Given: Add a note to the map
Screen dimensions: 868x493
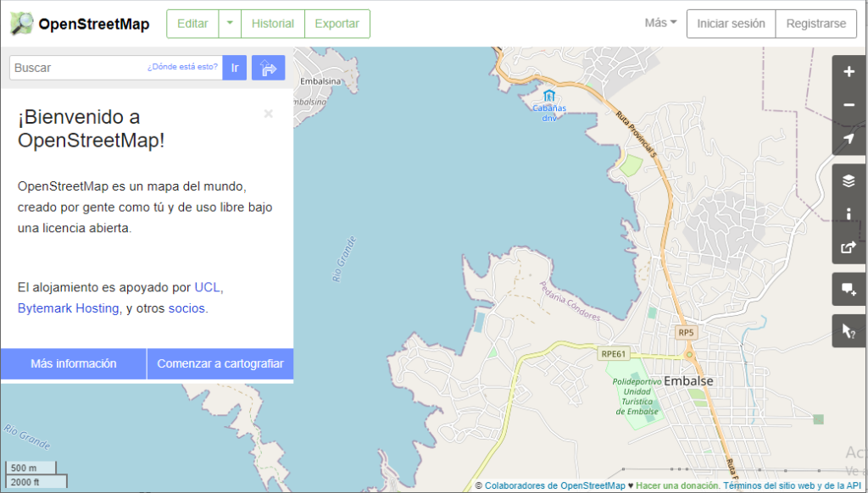Looking at the screenshot, I should (x=849, y=289).
